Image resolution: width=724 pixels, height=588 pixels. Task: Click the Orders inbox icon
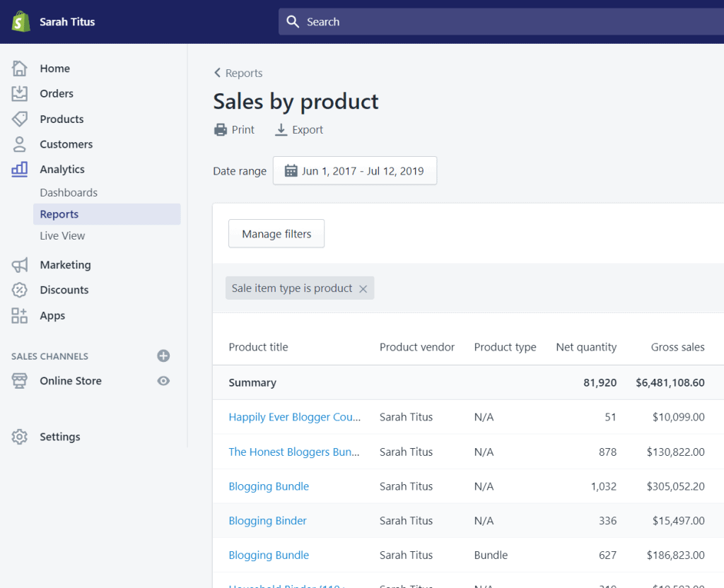point(20,93)
